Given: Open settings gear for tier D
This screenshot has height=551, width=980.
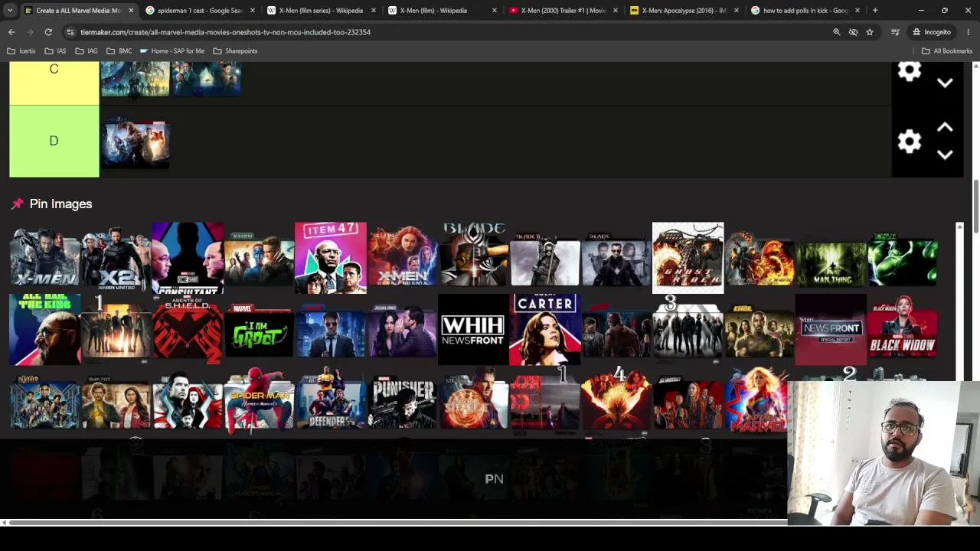Looking at the screenshot, I should coord(909,141).
